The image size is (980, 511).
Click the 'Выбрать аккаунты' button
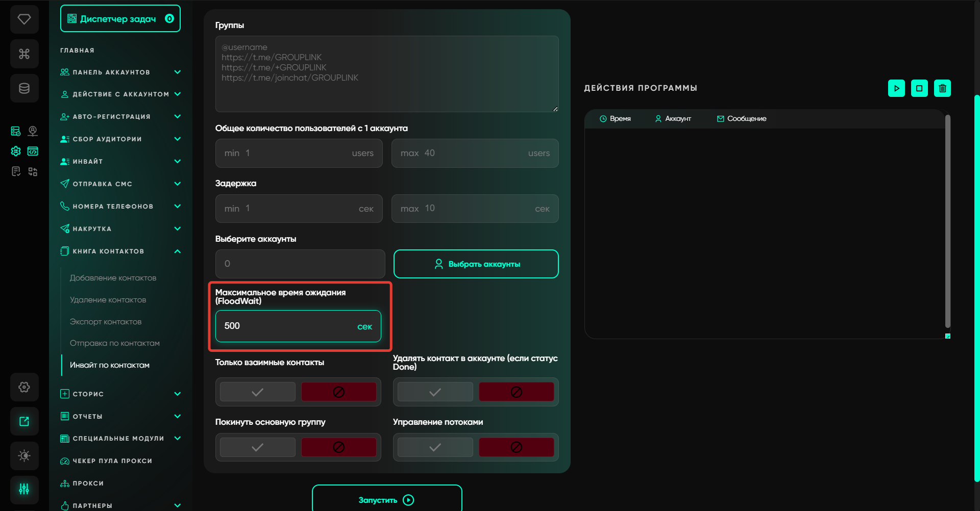tap(476, 264)
